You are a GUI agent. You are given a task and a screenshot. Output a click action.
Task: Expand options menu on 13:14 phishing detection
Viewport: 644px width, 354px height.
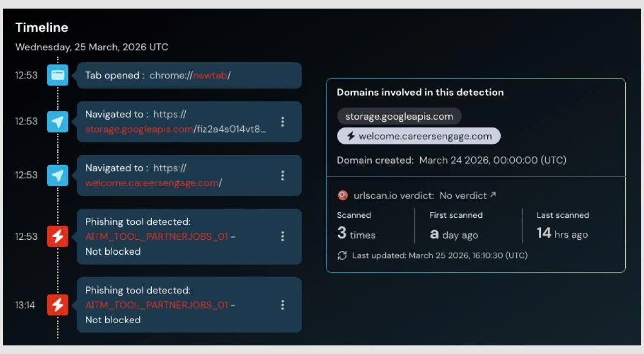tap(282, 305)
